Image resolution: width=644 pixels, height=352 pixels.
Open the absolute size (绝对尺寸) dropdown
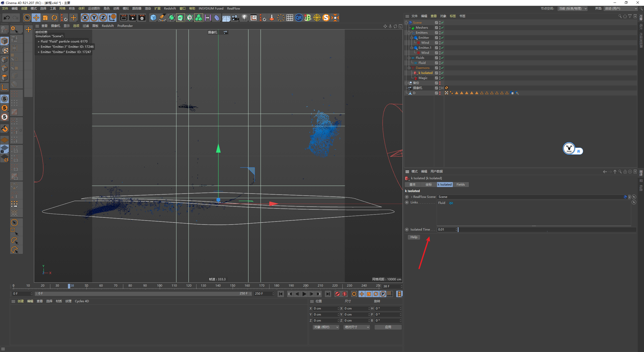tap(356, 327)
